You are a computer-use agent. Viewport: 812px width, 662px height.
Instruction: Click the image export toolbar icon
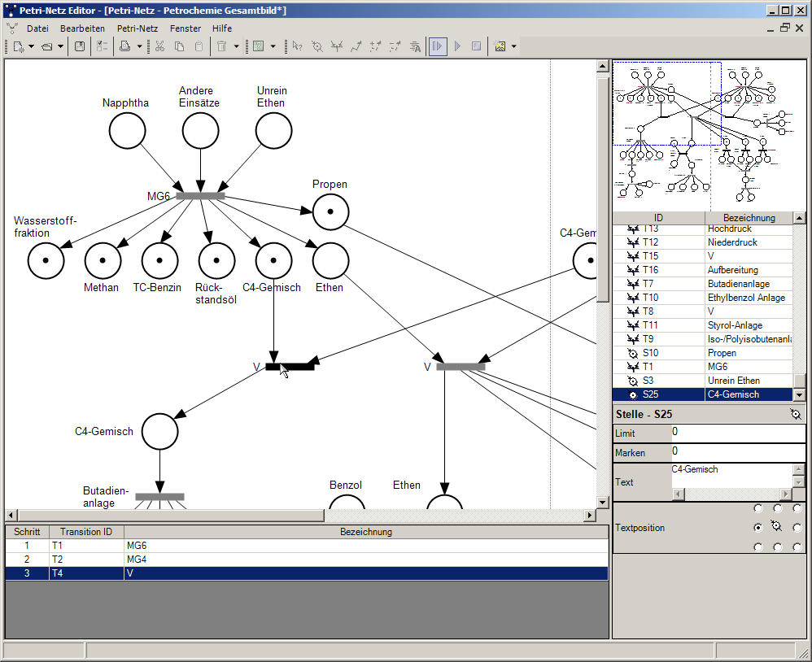click(500, 46)
